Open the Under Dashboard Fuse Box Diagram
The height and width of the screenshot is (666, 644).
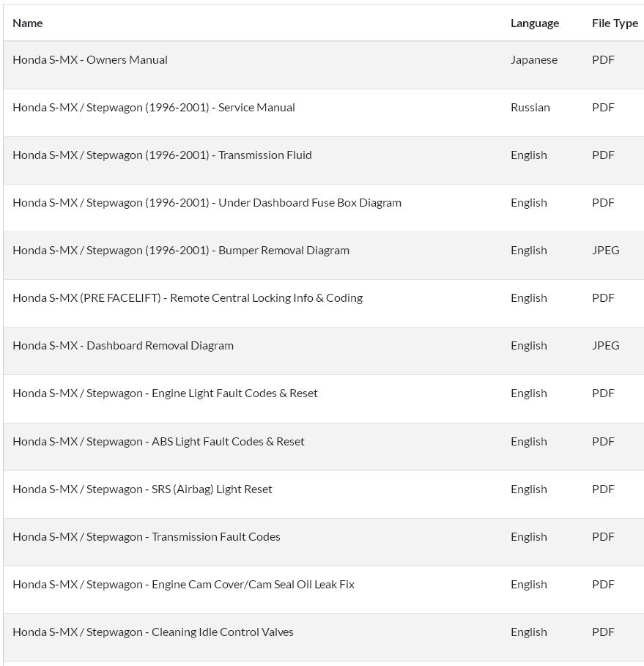click(207, 203)
